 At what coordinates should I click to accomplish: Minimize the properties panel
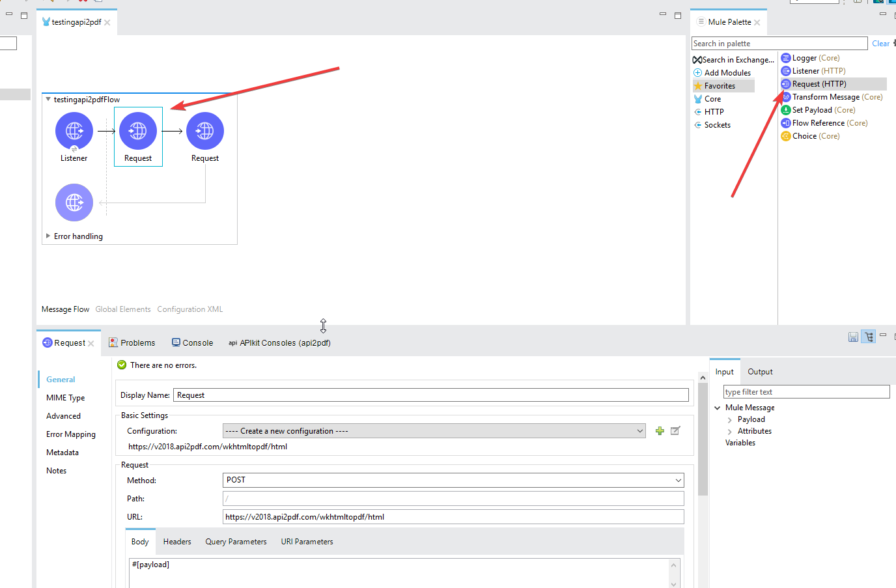click(x=883, y=335)
